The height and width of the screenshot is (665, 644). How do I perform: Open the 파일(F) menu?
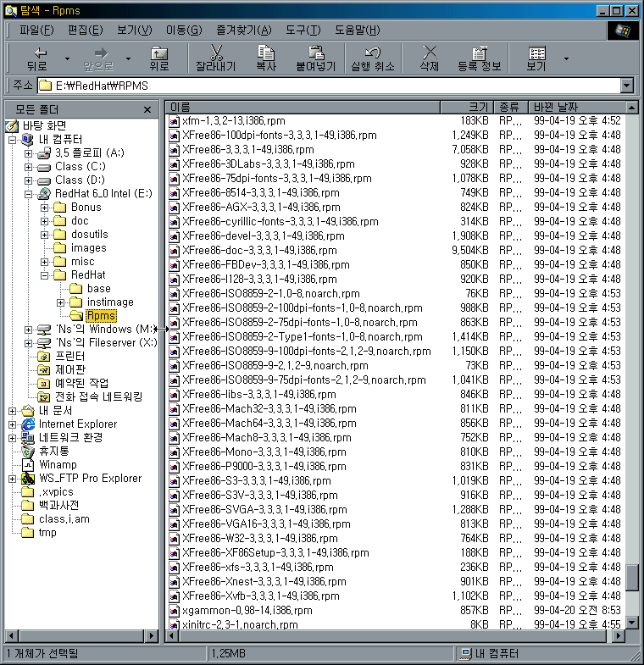(36, 30)
